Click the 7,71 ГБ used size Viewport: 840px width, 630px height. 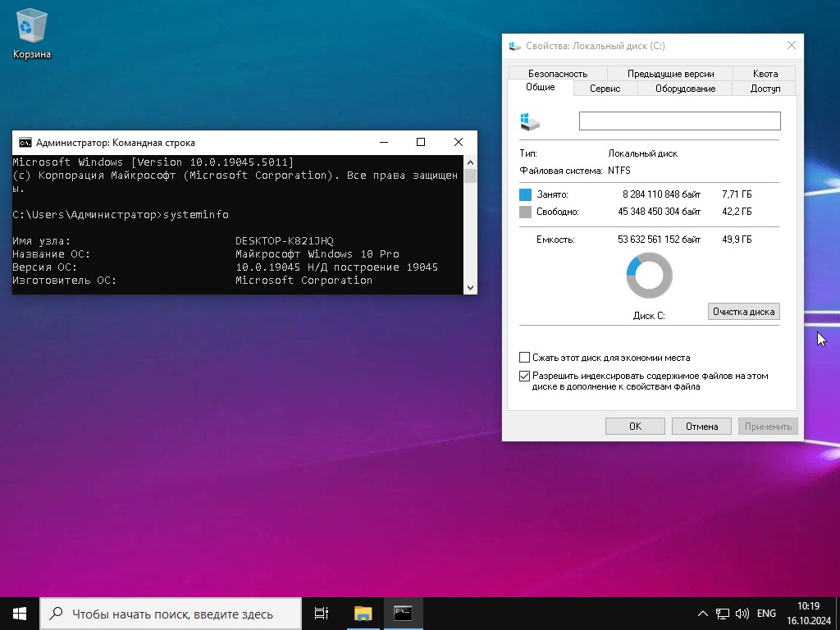[737, 194]
